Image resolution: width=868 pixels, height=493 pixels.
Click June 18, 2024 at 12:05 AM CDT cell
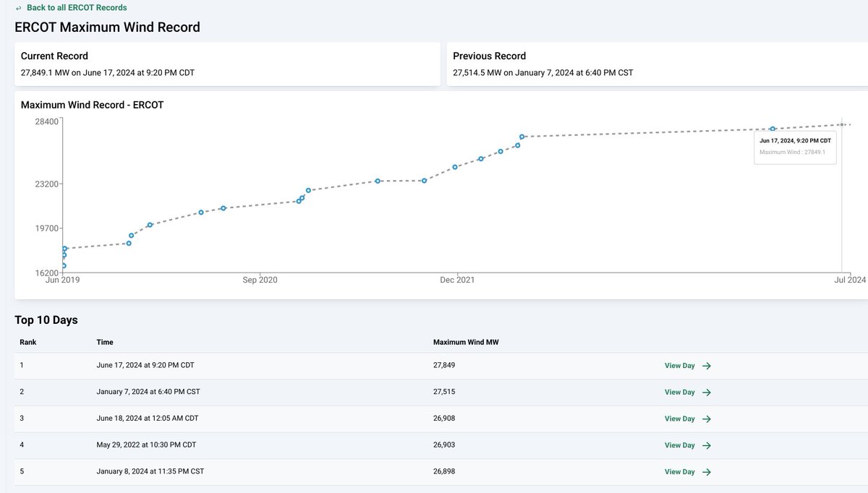click(148, 418)
